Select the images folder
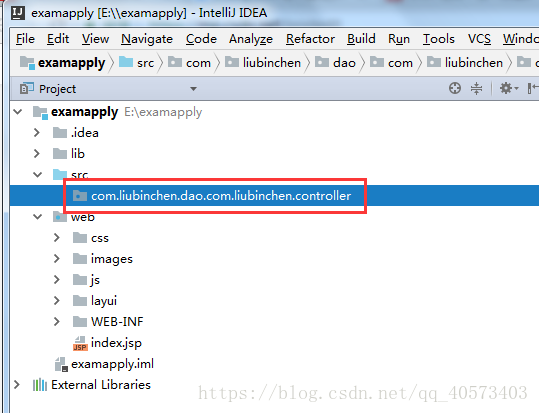The height and width of the screenshot is (413, 539). [112, 259]
